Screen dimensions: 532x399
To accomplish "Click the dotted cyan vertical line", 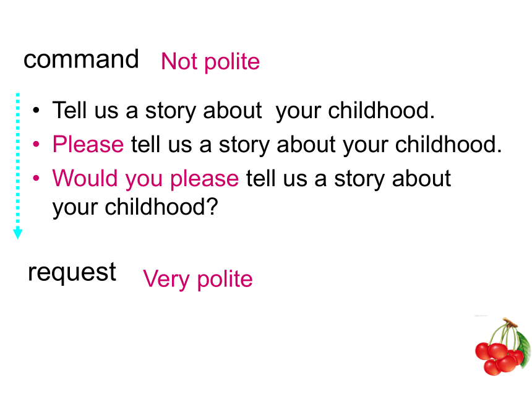I will coord(18,161).
